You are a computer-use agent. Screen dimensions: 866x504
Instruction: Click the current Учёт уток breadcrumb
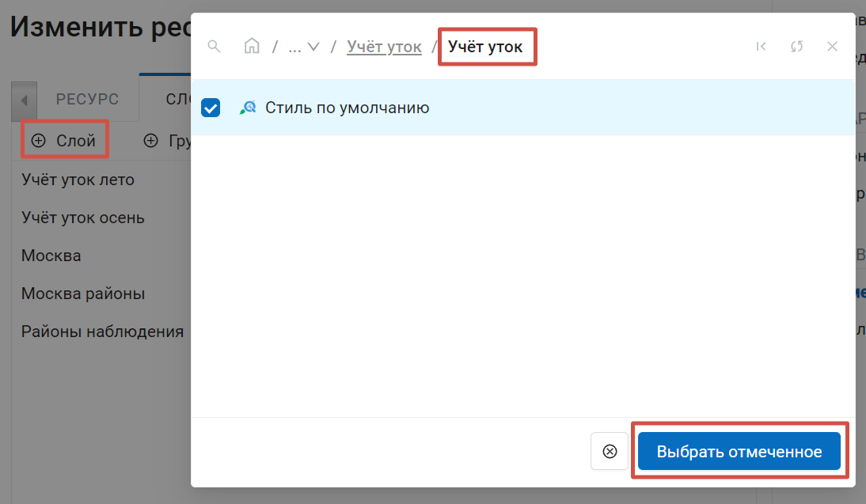point(485,47)
